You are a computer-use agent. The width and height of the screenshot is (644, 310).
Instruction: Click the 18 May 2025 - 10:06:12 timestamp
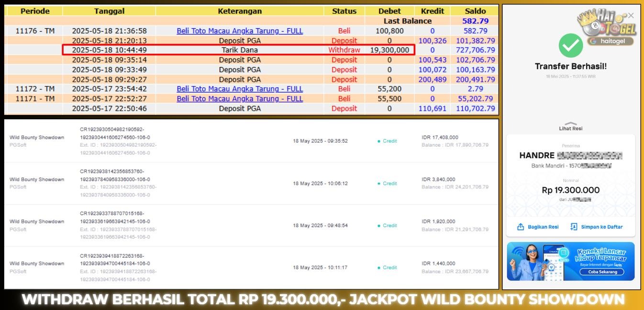[320, 184]
